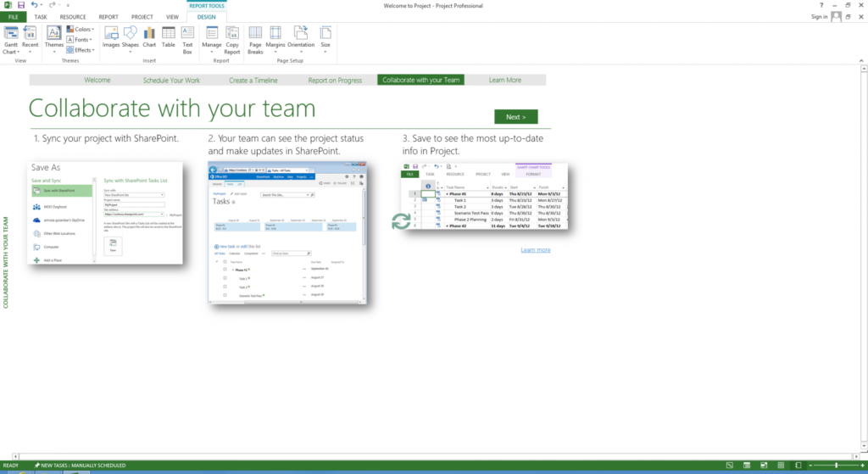Go to Schedule Your Work page
Image resolution: width=868 pixels, height=474 pixels.
coord(171,80)
